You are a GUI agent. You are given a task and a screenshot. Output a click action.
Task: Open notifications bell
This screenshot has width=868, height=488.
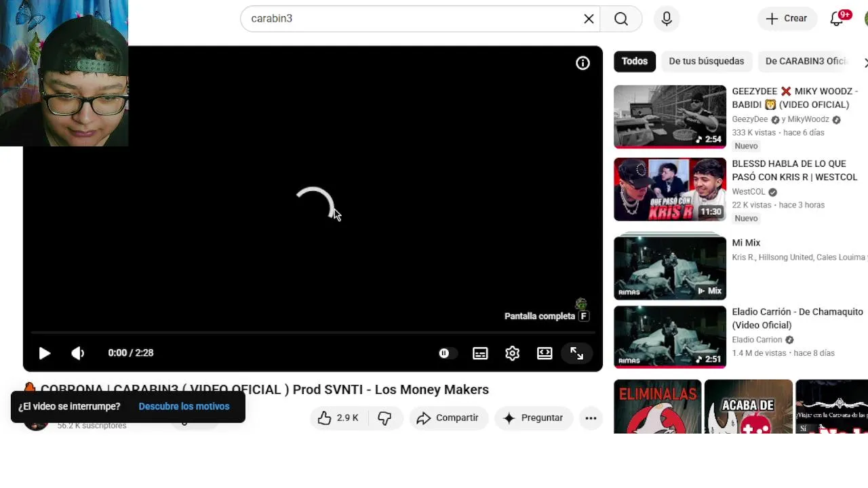coord(837,19)
